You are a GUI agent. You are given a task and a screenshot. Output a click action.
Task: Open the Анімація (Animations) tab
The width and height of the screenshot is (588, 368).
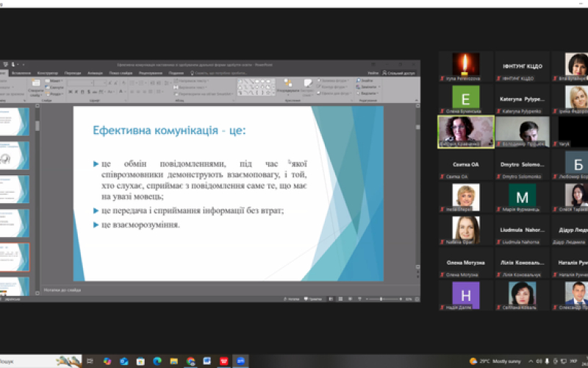[95, 73]
